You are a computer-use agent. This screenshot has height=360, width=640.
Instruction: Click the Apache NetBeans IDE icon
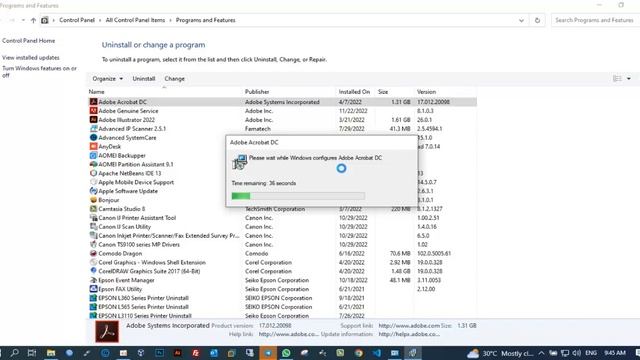point(93,173)
